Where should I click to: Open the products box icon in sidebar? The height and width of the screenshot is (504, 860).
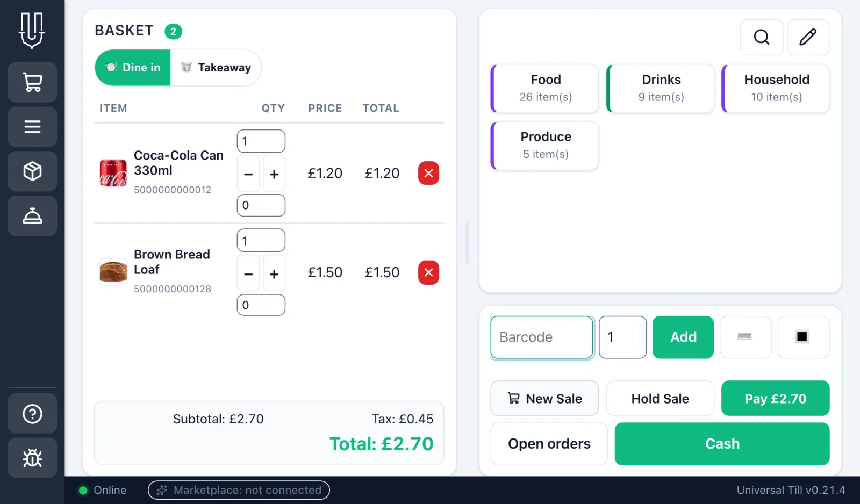coord(32,171)
